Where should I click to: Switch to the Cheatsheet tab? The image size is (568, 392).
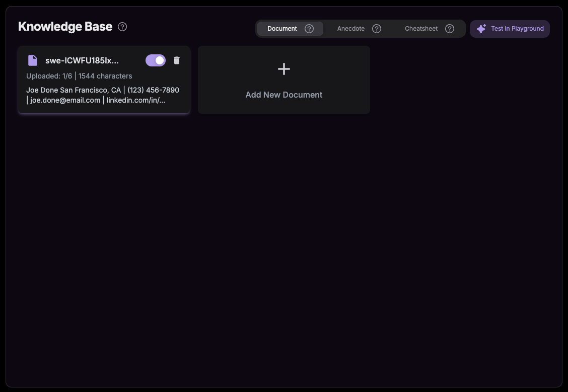pyautogui.click(x=421, y=29)
